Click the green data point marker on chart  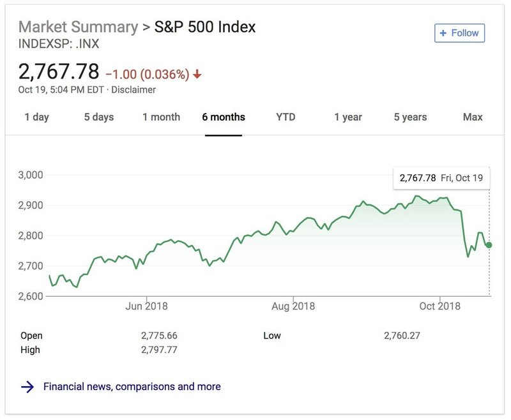coord(489,245)
